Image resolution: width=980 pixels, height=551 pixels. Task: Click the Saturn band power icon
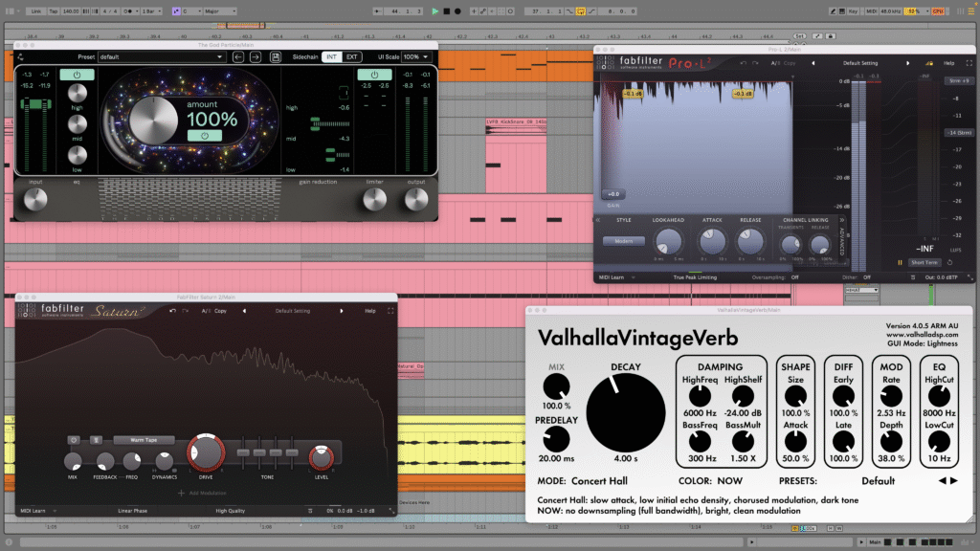(74, 440)
